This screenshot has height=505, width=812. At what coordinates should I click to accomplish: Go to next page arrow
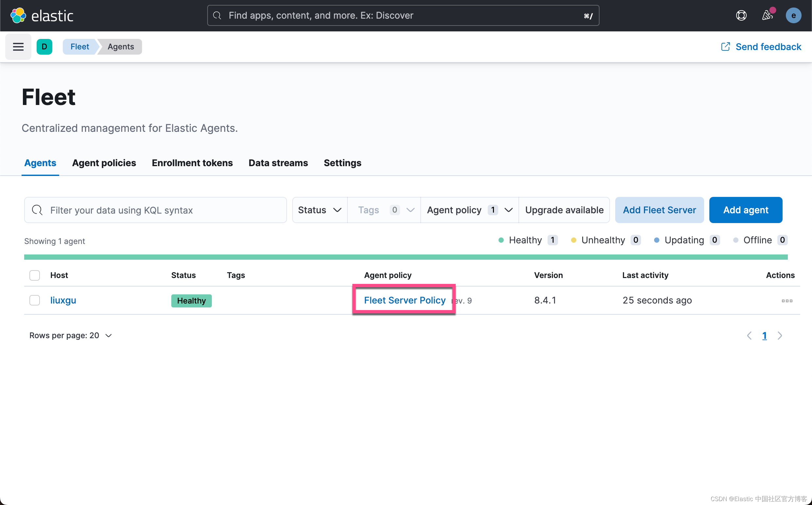click(x=780, y=335)
